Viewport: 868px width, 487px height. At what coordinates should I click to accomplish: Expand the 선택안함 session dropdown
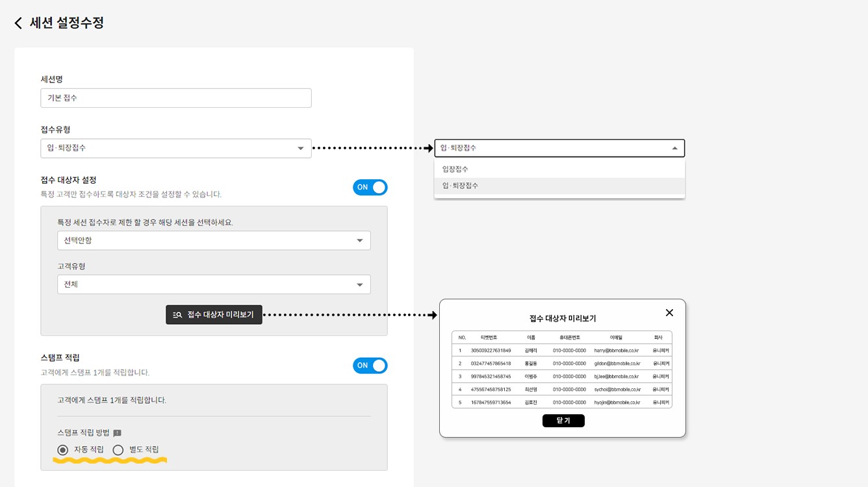click(214, 240)
